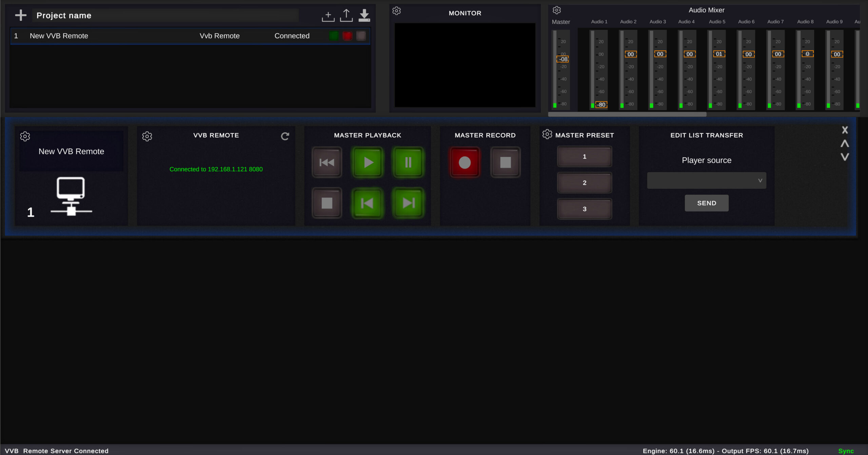Click the SEND button
Image resolution: width=868 pixels, height=455 pixels.
(706, 203)
